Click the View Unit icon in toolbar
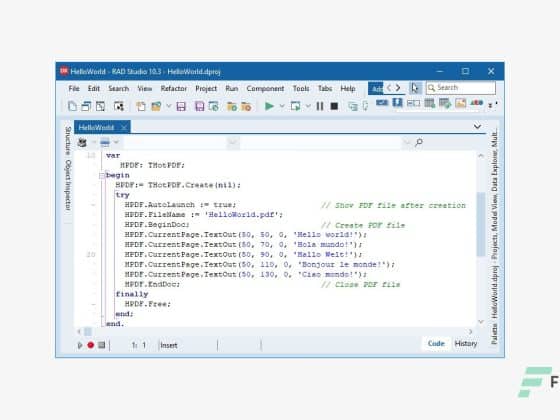The height and width of the screenshot is (420, 560). (86, 106)
